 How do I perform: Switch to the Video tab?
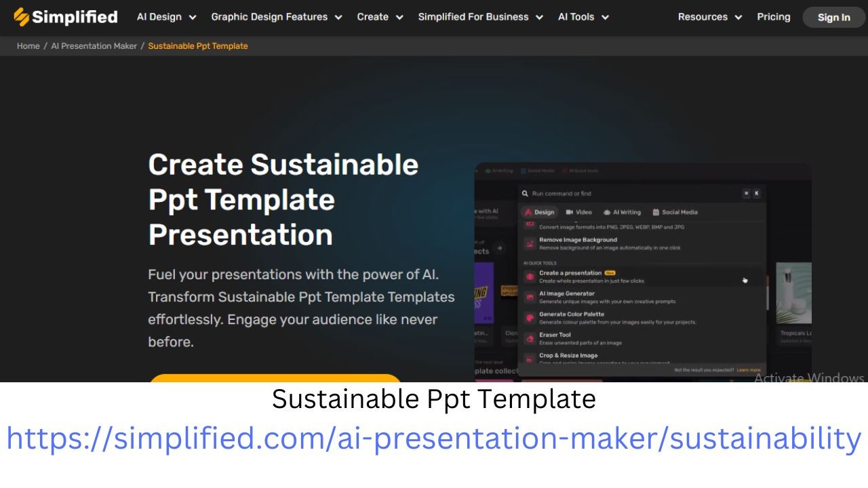click(578, 212)
